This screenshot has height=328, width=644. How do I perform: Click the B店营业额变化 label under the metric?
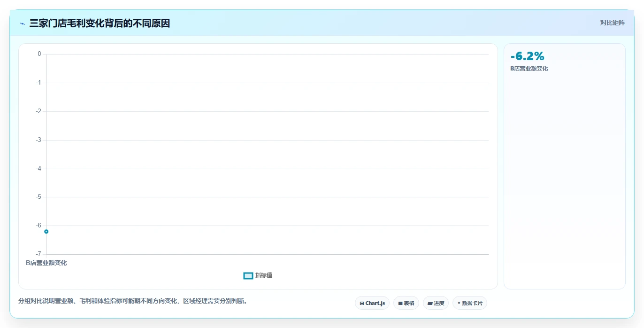tap(529, 69)
